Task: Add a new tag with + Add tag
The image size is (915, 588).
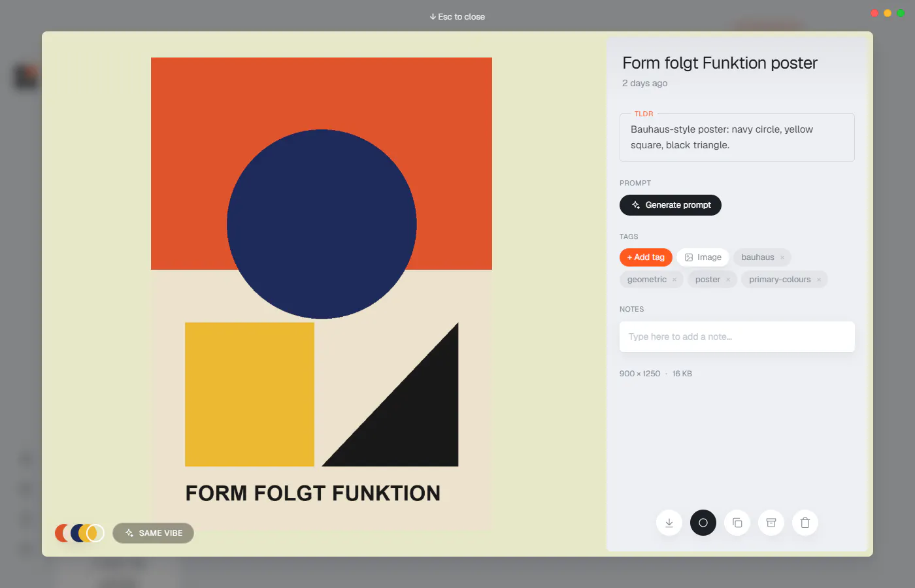Action: [x=646, y=257]
